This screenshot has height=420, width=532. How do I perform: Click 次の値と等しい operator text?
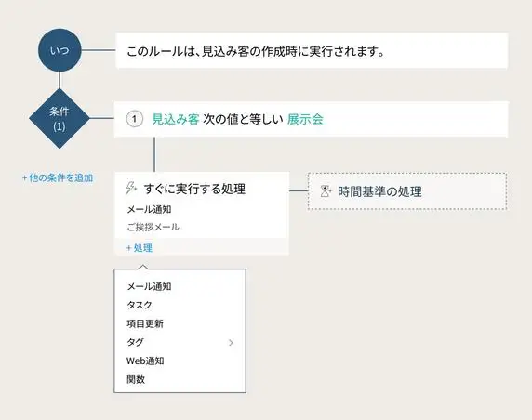click(x=243, y=119)
